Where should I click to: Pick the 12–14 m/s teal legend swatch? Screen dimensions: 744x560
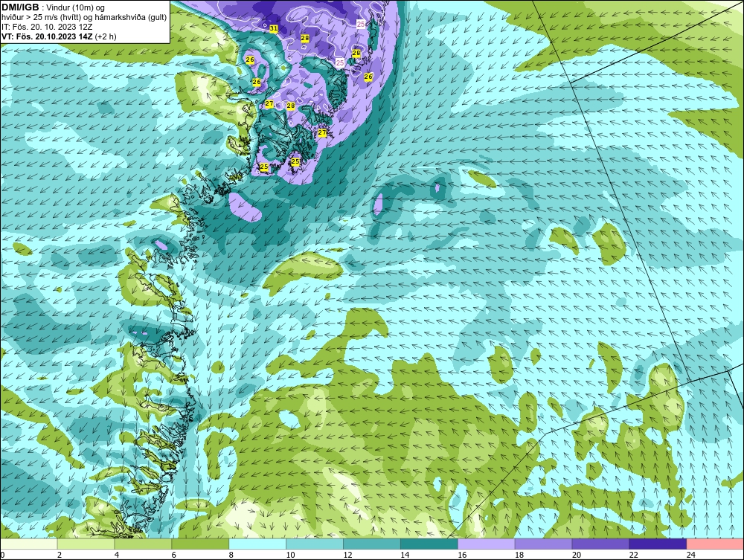371,544
